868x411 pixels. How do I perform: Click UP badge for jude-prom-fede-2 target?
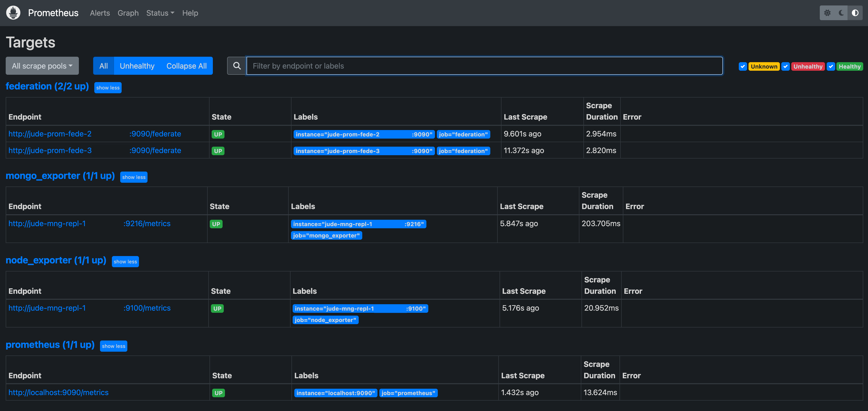coord(218,134)
